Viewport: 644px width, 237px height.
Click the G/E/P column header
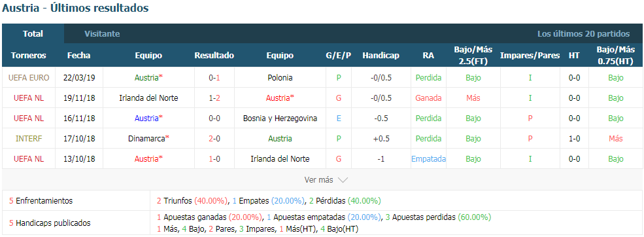click(339, 56)
